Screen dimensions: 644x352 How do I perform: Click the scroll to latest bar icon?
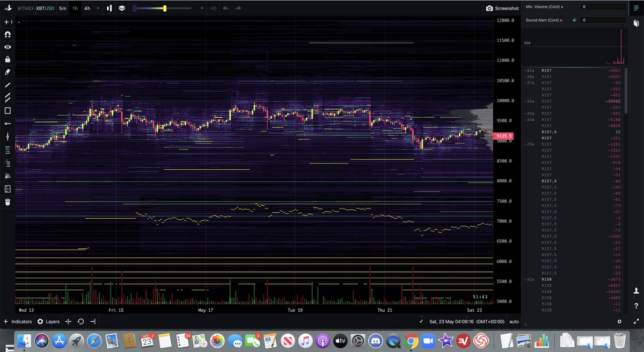pyautogui.click(x=93, y=321)
